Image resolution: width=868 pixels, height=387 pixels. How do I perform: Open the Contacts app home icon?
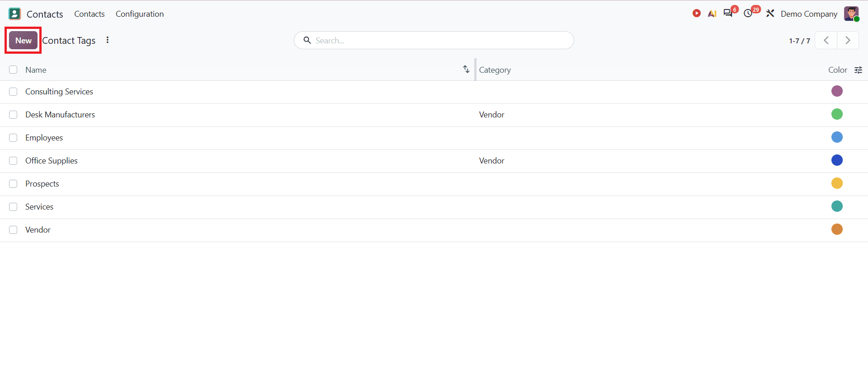point(15,14)
